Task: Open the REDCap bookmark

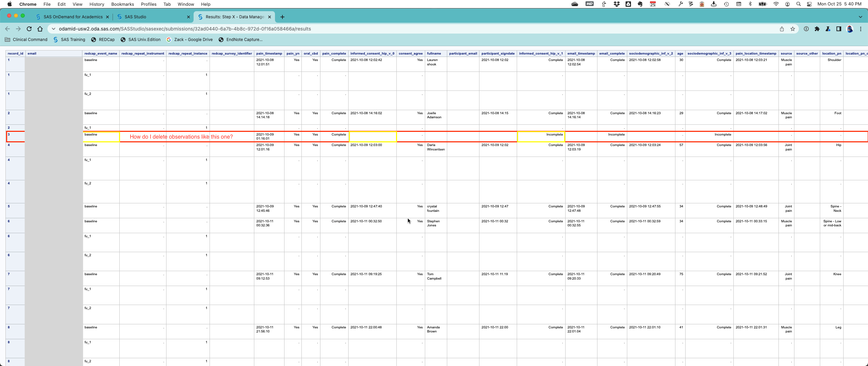Action: click(103, 40)
